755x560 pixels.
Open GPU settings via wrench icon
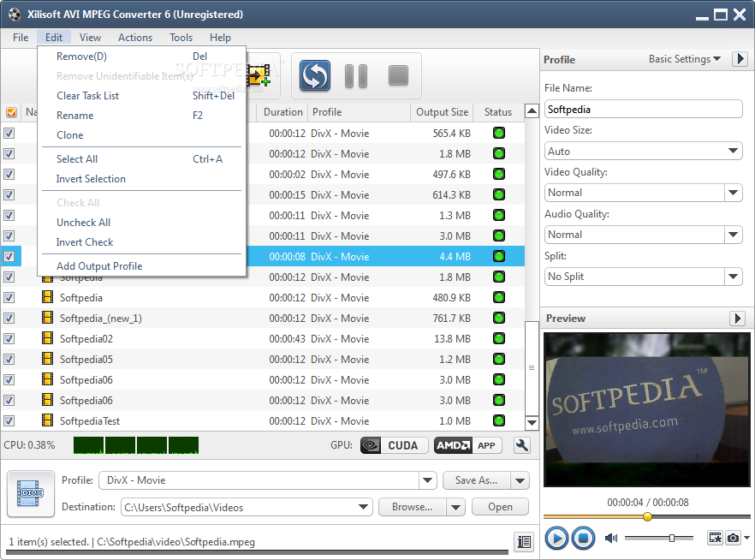(x=521, y=445)
